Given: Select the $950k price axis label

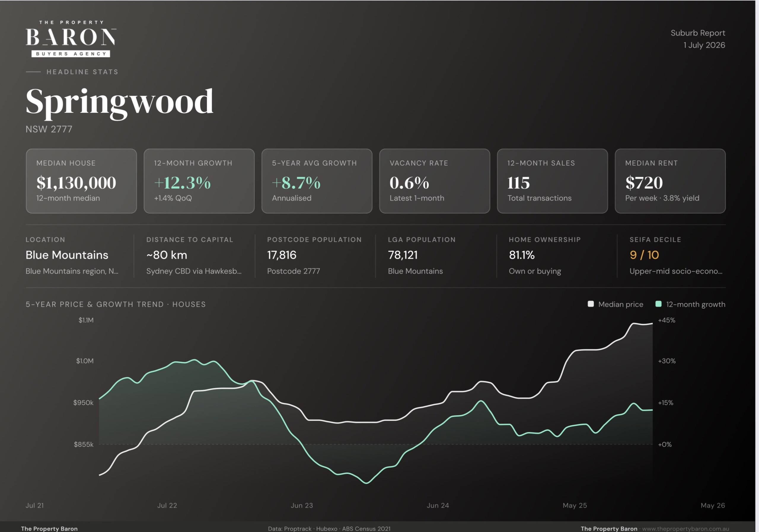Looking at the screenshot, I should click(x=83, y=403).
